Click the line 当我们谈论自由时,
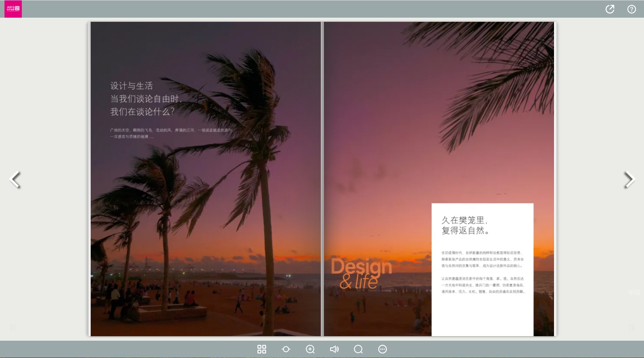 pos(146,99)
